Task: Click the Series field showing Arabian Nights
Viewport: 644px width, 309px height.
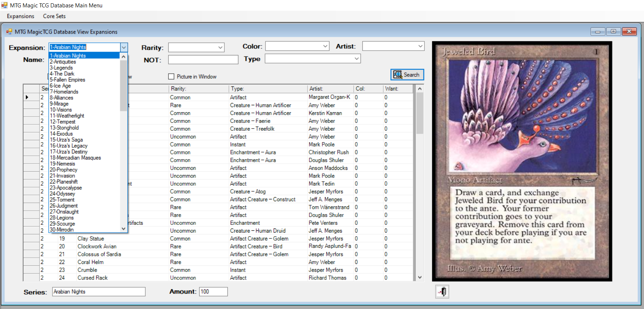Action: (99, 292)
